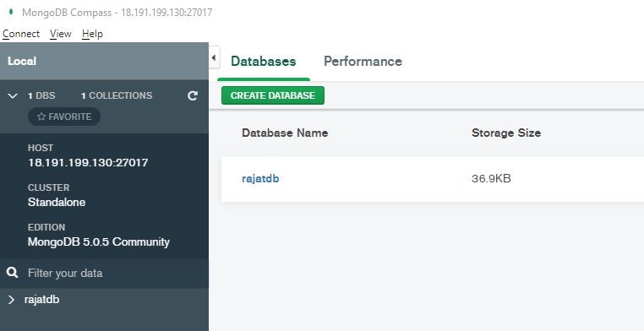Select rajatdb in the sidebar tree
Screen dimensions: 644x331
[41, 300]
